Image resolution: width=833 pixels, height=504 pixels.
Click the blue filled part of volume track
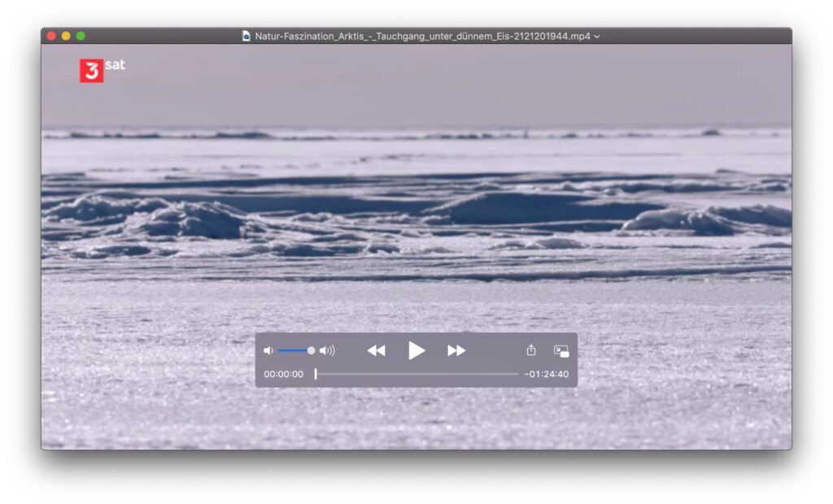pyautogui.click(x=293, y=350)
